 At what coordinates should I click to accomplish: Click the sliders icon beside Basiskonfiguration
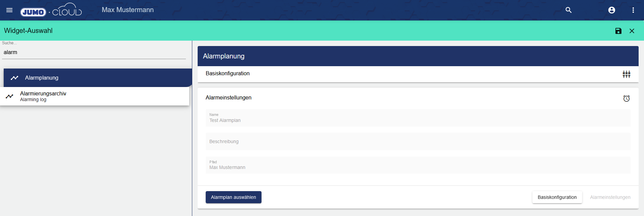(626, 74)
